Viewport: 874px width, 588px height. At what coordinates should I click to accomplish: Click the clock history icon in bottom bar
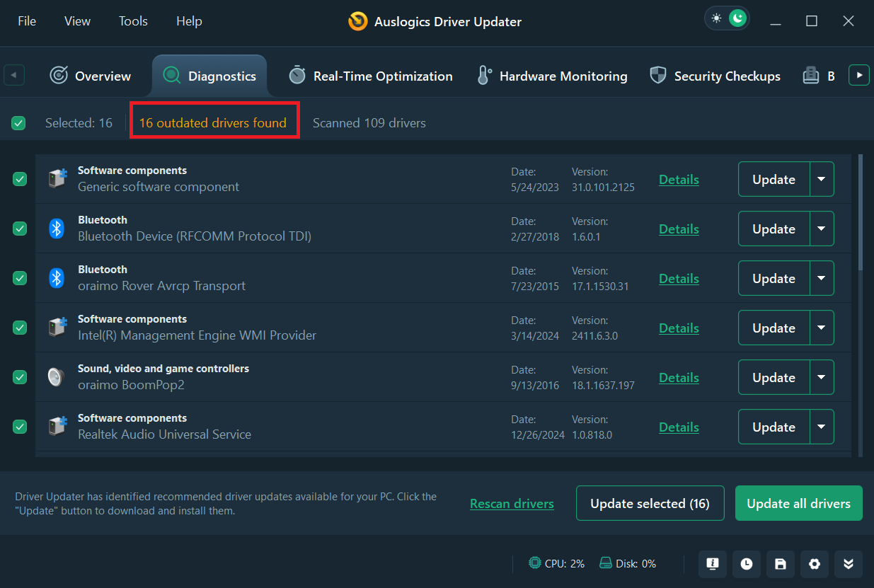tap(747, 564)
